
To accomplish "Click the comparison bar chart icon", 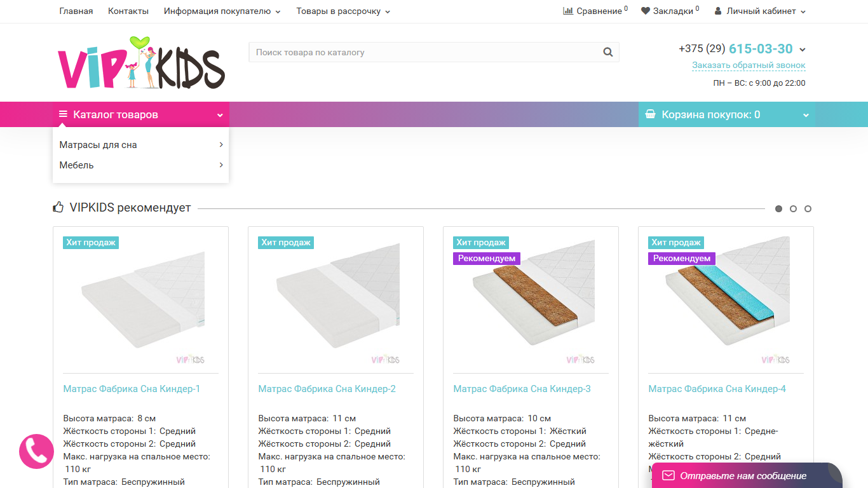I will (568, 11).
